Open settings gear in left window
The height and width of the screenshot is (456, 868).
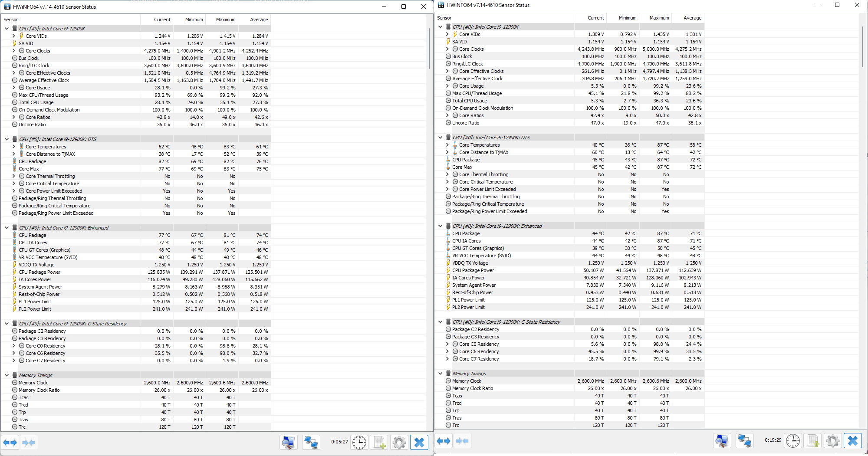399,443
